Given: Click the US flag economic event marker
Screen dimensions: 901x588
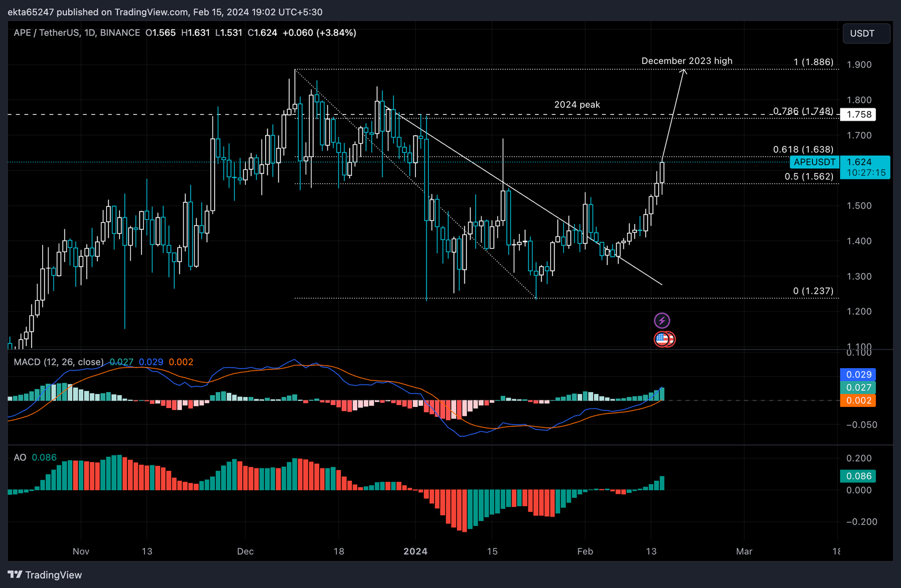Looking at the screenshot, I should coord(662,339).
